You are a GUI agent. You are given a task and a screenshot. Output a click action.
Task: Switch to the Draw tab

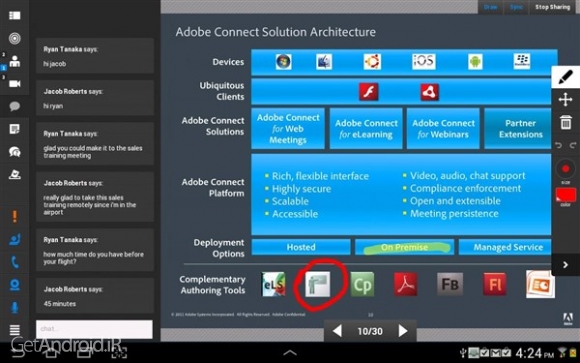pyautogui.click(x=490, y=7)
